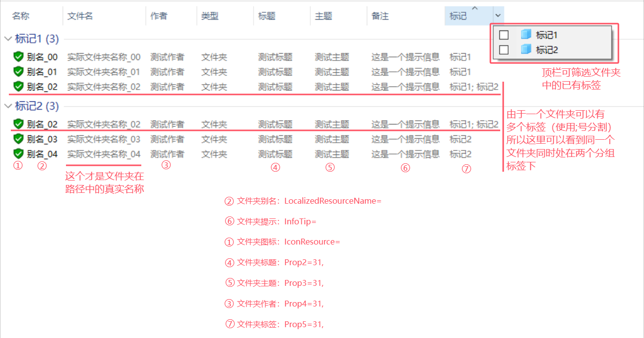Collapse the 标记2 (3) group chevron
The width and height of the screenshot is (644, 338).
pos(8,106)
